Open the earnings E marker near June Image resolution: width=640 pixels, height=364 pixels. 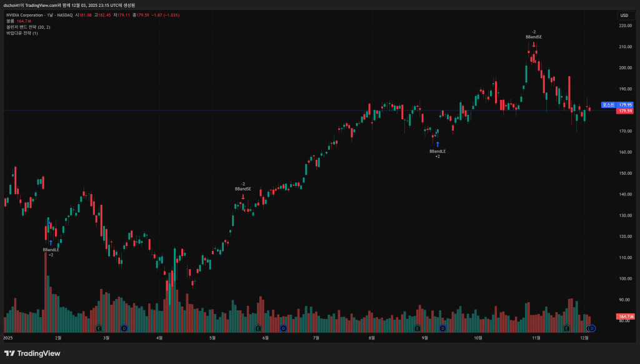[x=257, y=328]
